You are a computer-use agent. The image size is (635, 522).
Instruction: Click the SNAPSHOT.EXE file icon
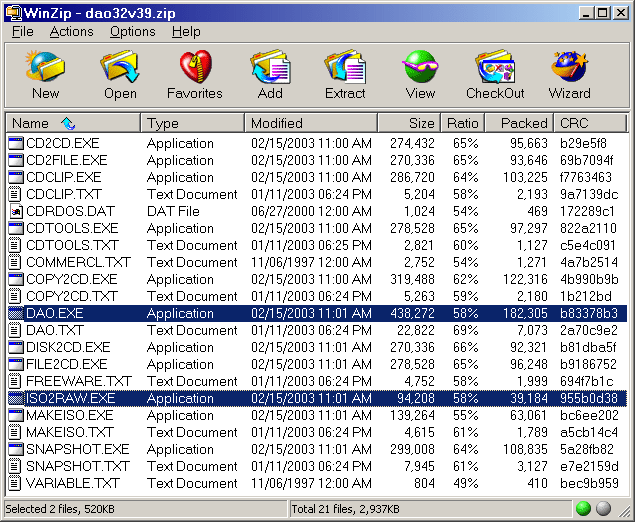pyautogui.click(x=15, y=450)
